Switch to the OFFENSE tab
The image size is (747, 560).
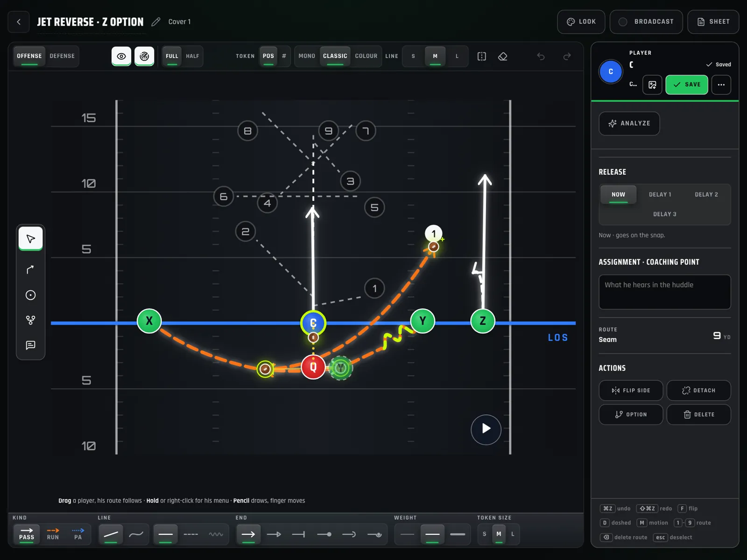point(29,56)
